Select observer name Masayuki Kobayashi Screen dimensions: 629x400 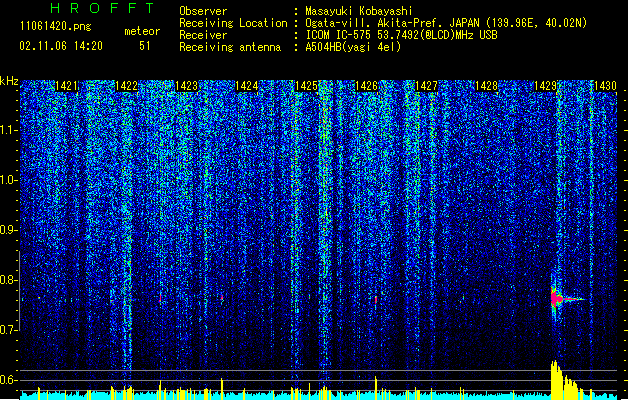[x=359, y=11]
